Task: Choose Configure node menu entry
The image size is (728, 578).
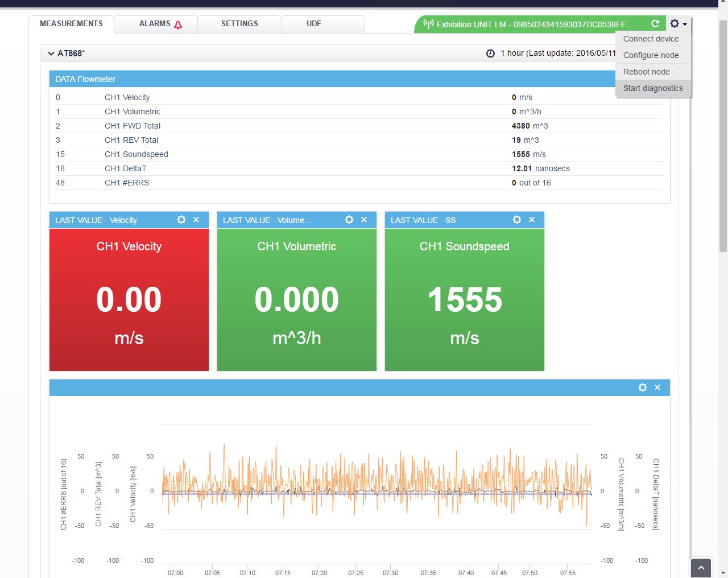Action: tap(651, 55)
